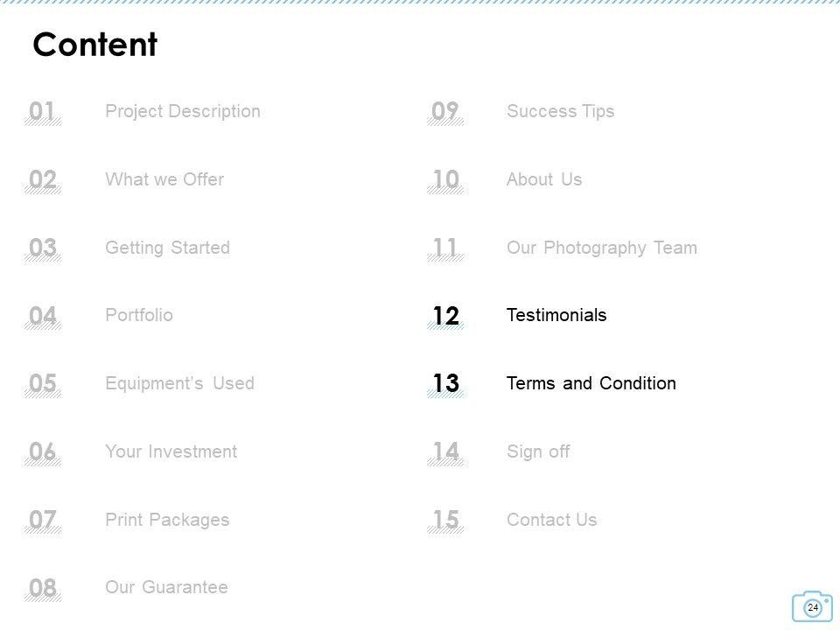Open the Portfolio entry
Viewport: 840px width, 630px height.
(x=139, y=315)
